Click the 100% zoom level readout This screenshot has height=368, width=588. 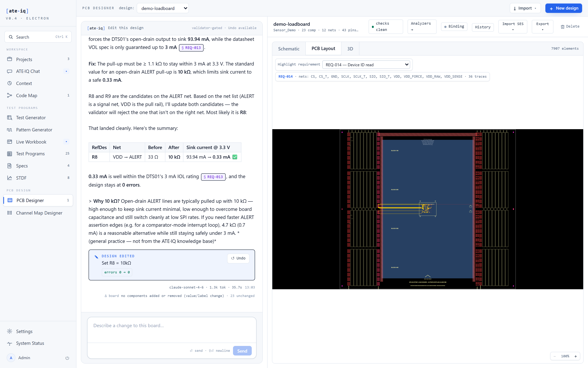tap(565, 356)
